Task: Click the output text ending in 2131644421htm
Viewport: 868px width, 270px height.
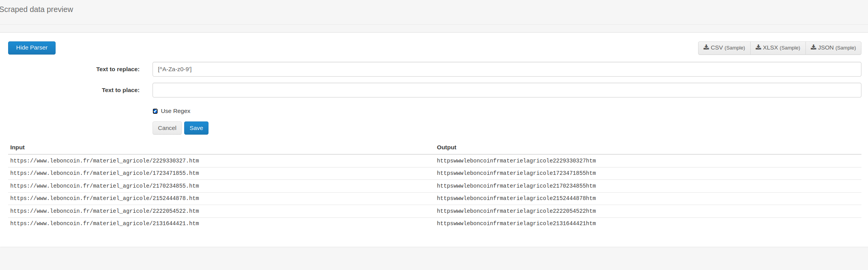Action: click(516, 224)
